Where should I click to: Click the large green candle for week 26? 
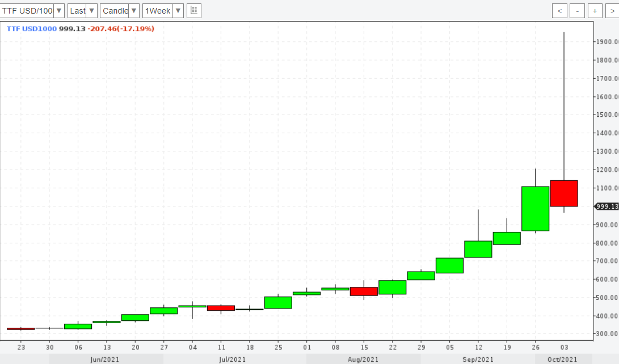(x=535, y=209)
